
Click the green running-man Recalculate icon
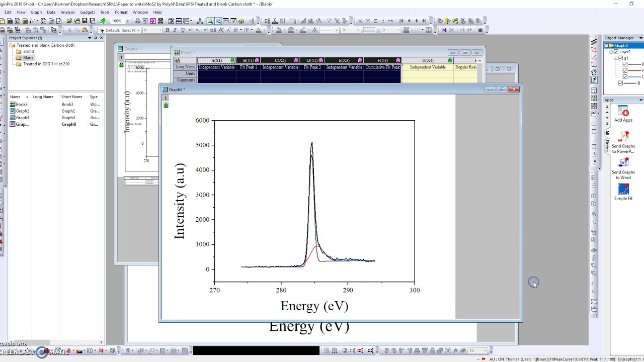click(103, 21)
